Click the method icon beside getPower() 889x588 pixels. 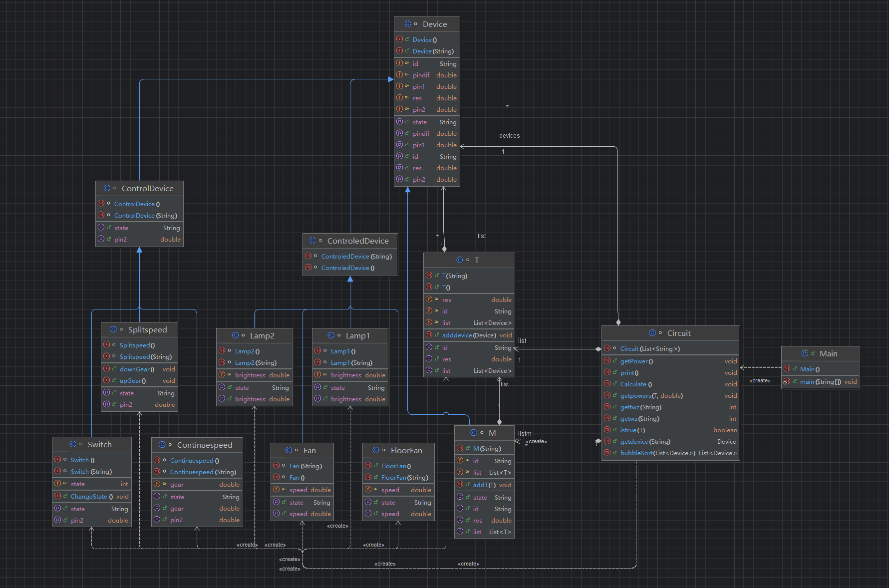pos(607,361)
